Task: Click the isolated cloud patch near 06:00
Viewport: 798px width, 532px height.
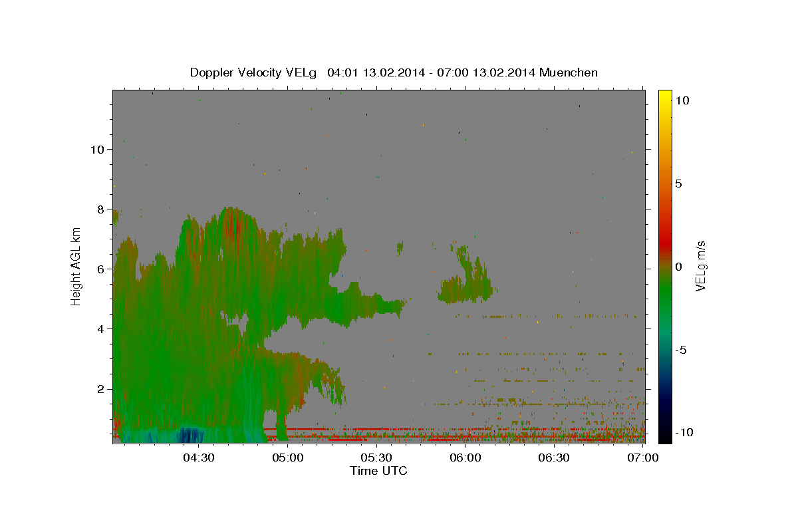Action: tap(465, 286)
